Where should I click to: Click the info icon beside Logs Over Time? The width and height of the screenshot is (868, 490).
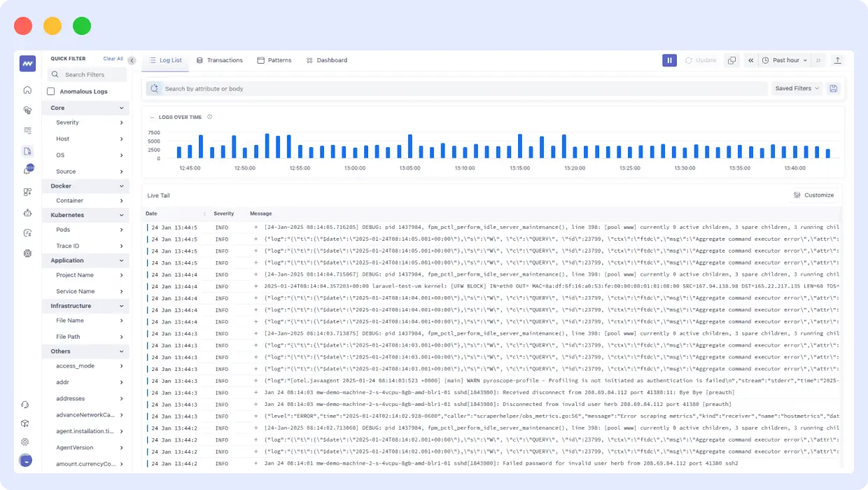(209, 117)
